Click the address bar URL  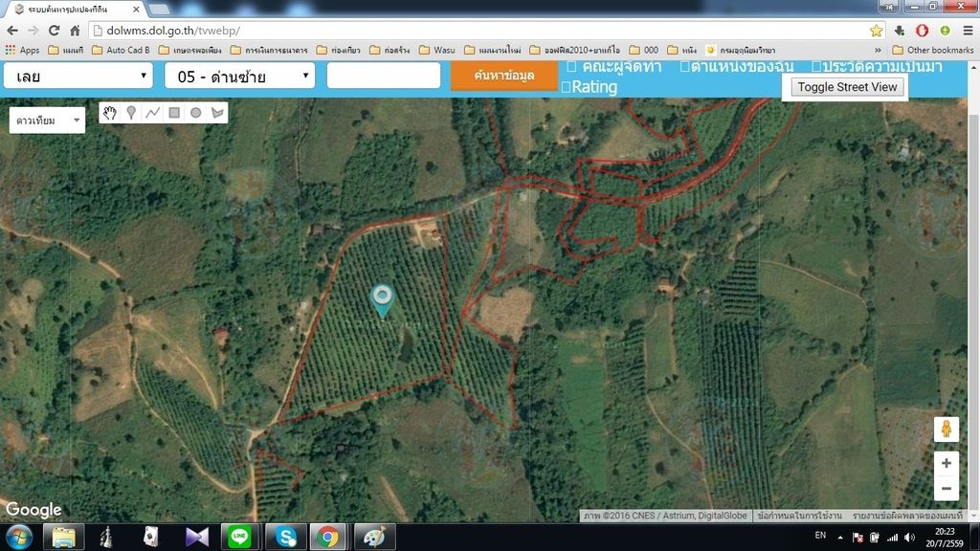173,31
